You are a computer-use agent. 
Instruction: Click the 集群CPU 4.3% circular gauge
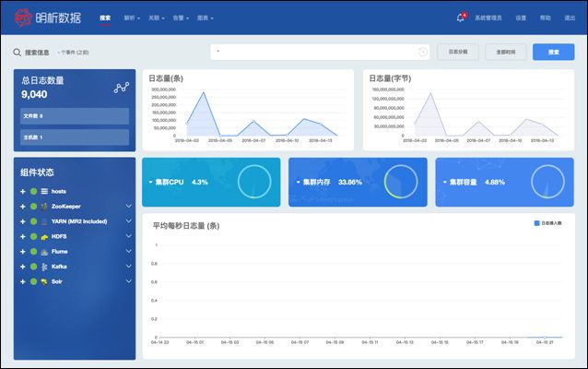point(254,182)
